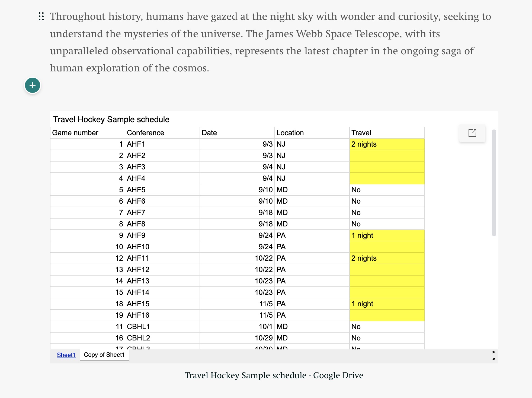
Task: Click the six-dot drag handle beside the paragraph
Action: pyautogui.click(x=41, y=17)
